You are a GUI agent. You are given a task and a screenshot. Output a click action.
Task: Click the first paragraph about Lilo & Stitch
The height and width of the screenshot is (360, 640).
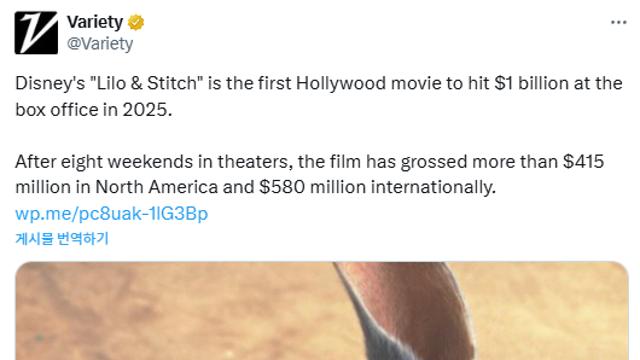click(x=319, y=96)
